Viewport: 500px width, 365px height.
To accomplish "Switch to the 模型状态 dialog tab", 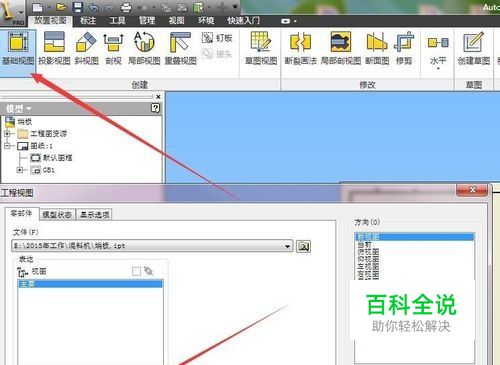I will (x=57, y=215).
